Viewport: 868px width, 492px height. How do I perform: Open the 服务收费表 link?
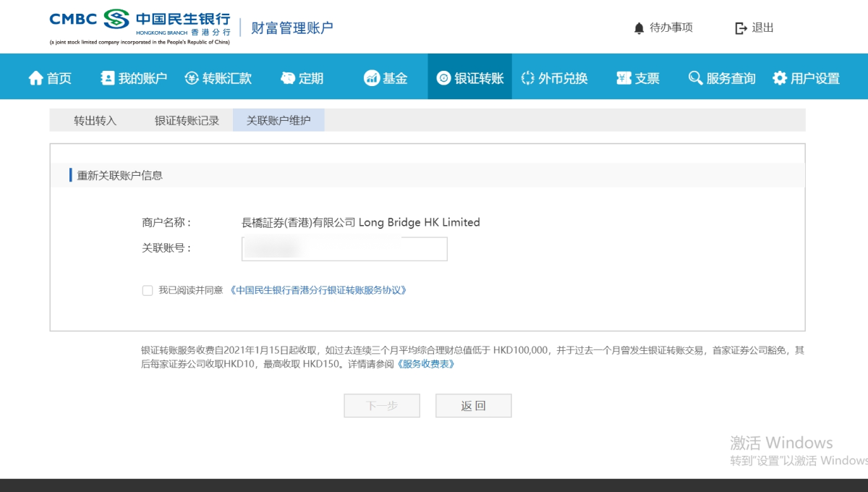click(x=426, y=364)
